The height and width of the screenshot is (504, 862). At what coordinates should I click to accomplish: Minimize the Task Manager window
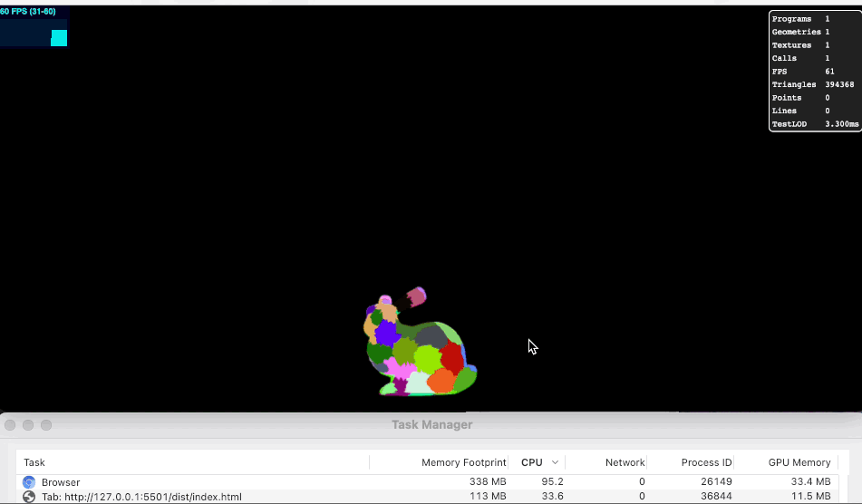tap(28, 425)
